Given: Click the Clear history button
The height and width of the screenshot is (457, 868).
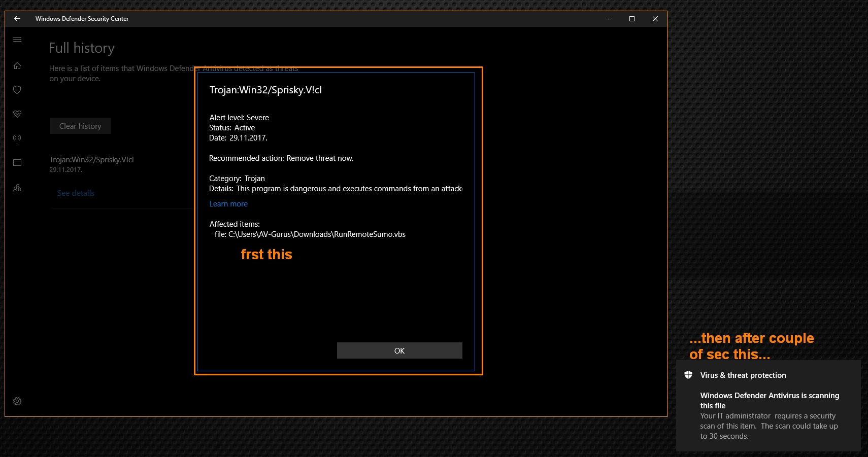Looking at the screenshot, I should tap(80, 126).
